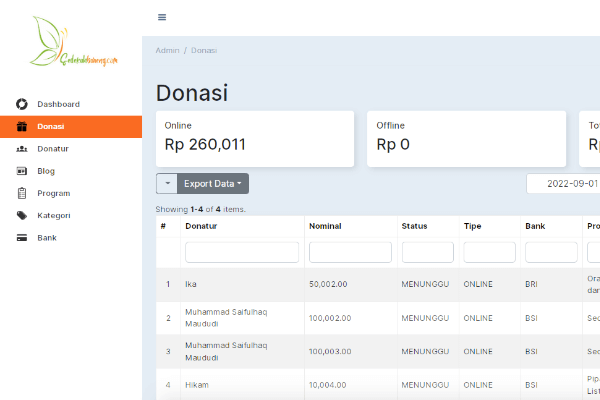This screenshot has height=400, width=600.
Task: Open the date range picker field
Action: tap(564, 184)
